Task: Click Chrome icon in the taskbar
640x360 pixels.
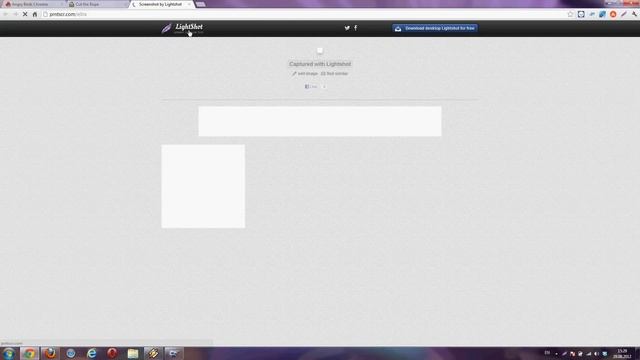Action: 29,353
